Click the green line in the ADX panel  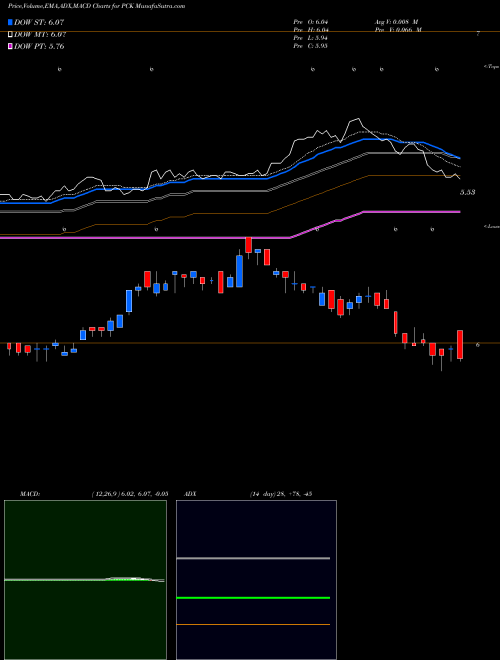253,598
